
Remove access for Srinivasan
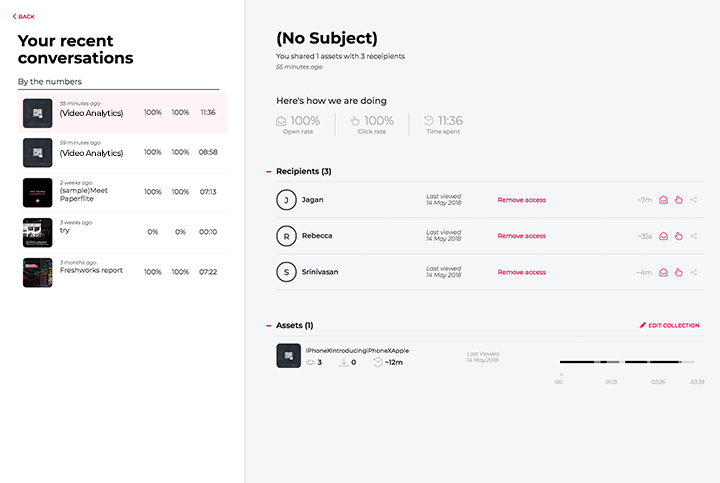(x=522, y=272)
